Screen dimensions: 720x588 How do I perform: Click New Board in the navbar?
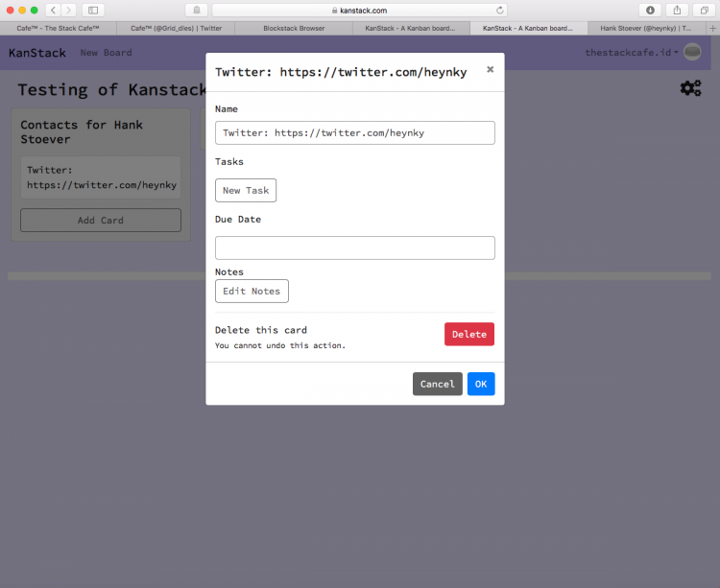pos(106,53)
